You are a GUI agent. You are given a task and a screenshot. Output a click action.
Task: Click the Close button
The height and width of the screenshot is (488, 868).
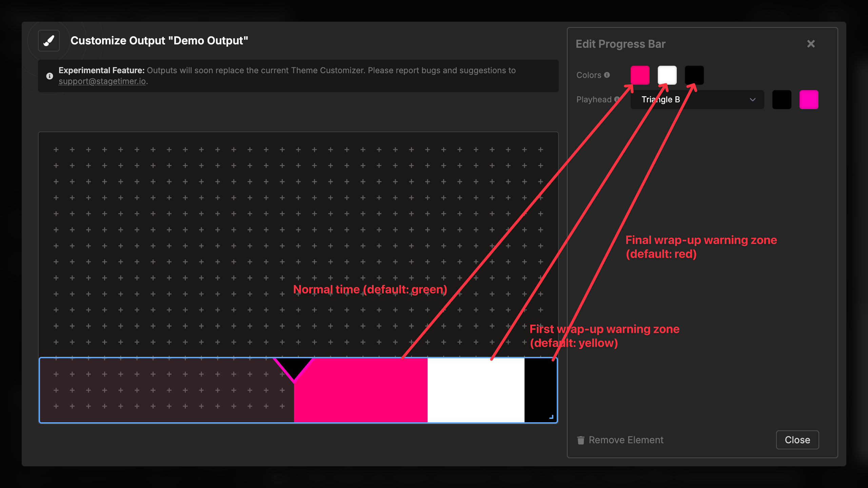tap(797, 440)
